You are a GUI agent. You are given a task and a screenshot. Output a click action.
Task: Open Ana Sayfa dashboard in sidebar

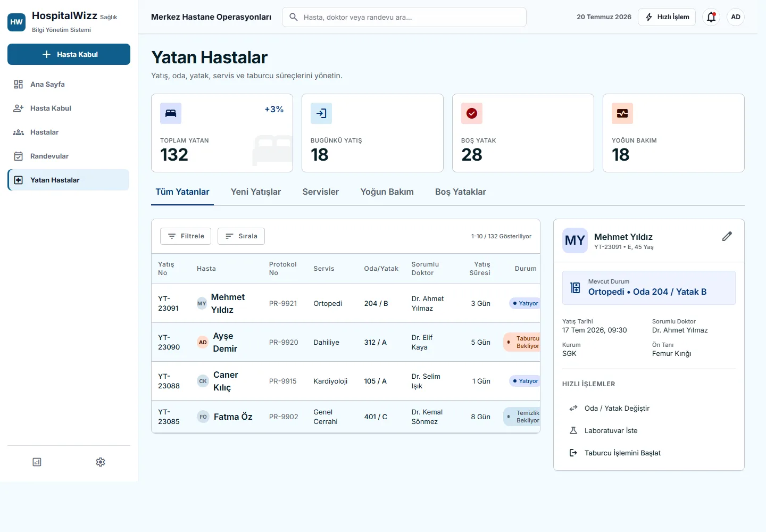pos(69,84)
